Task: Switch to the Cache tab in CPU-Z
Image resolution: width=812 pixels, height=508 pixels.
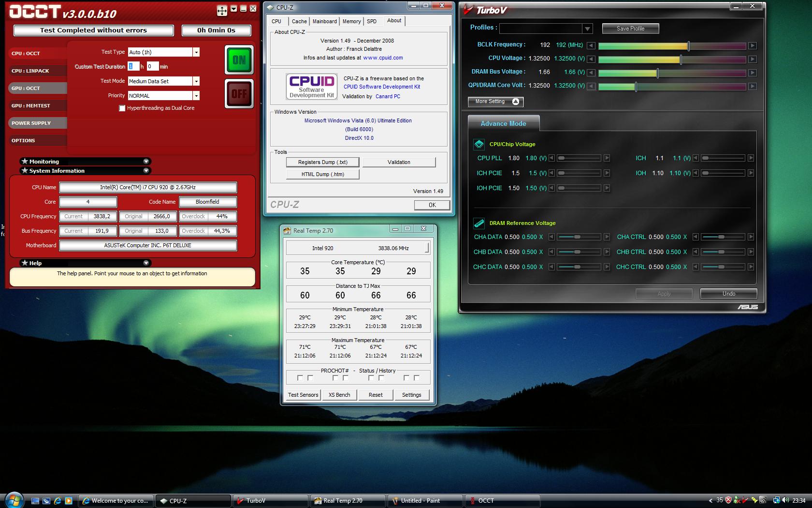Action: point(299,21)
